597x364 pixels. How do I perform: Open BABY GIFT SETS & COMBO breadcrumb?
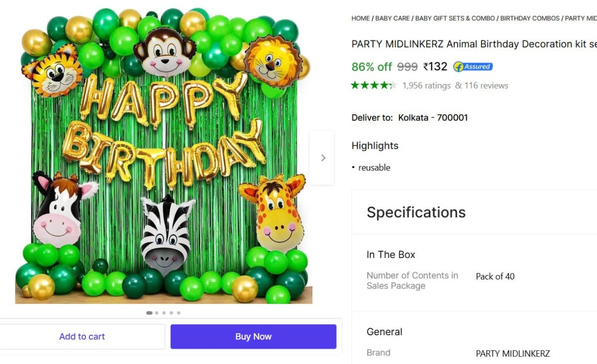point(455,18)
